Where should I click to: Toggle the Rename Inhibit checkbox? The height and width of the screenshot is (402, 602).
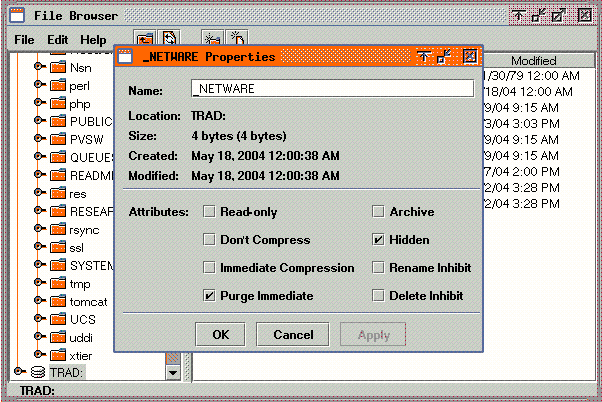pos(379,268)
